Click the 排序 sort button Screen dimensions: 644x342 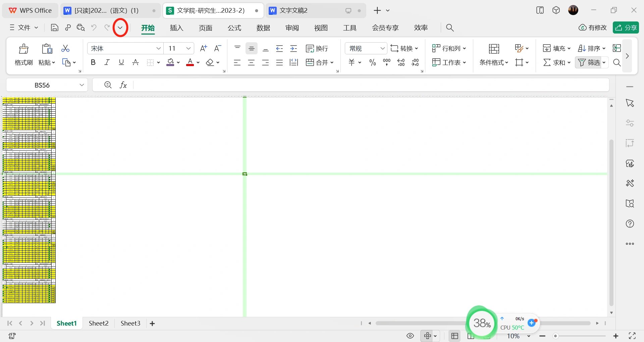tap(590, 49)
